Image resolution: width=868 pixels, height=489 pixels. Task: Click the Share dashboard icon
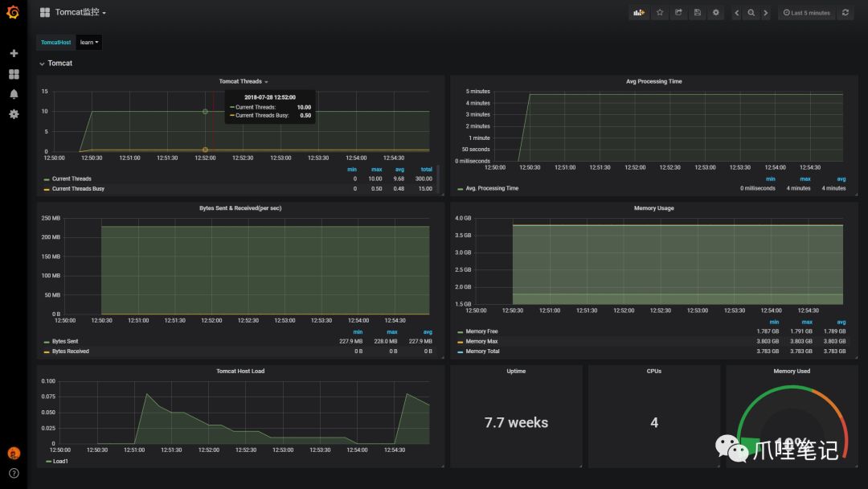678,12
